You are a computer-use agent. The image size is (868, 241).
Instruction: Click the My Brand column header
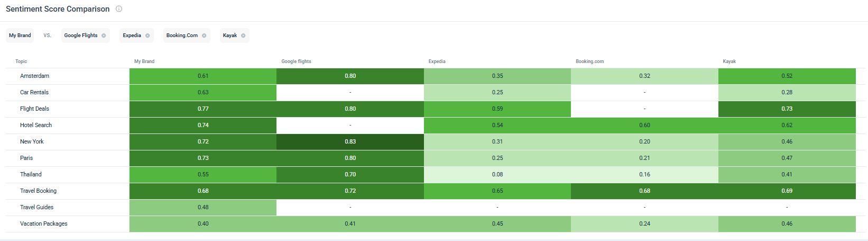(144, 61)
